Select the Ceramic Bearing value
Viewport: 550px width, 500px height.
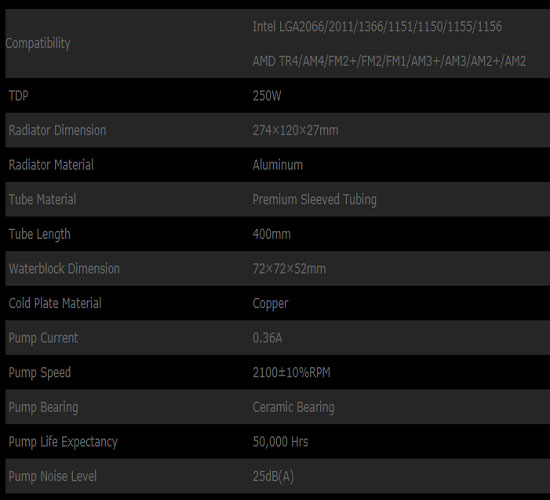[x=293, y=407]
